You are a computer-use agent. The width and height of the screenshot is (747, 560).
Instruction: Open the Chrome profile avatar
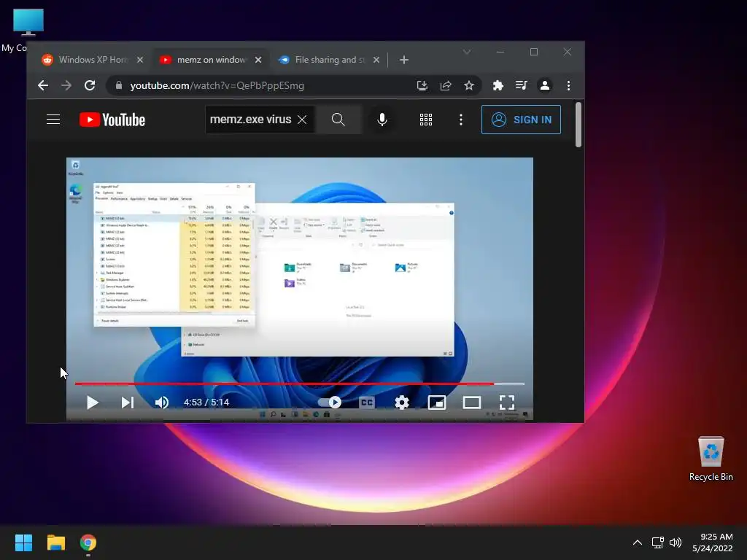point(544,86)
